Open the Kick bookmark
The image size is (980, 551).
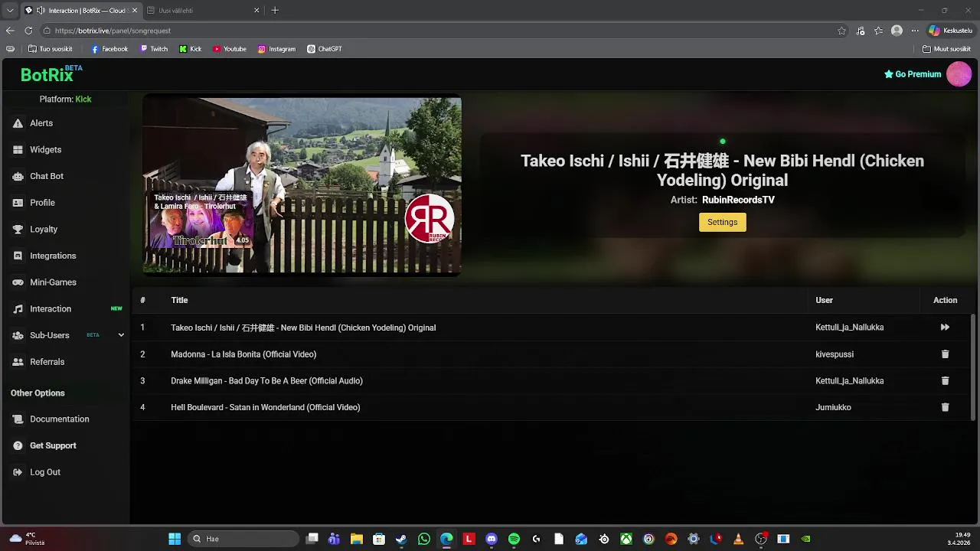click(x=191, y=49)
